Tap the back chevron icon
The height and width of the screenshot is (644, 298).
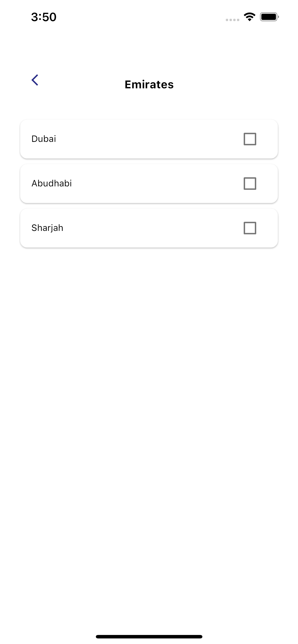click(x=35, y=80)
